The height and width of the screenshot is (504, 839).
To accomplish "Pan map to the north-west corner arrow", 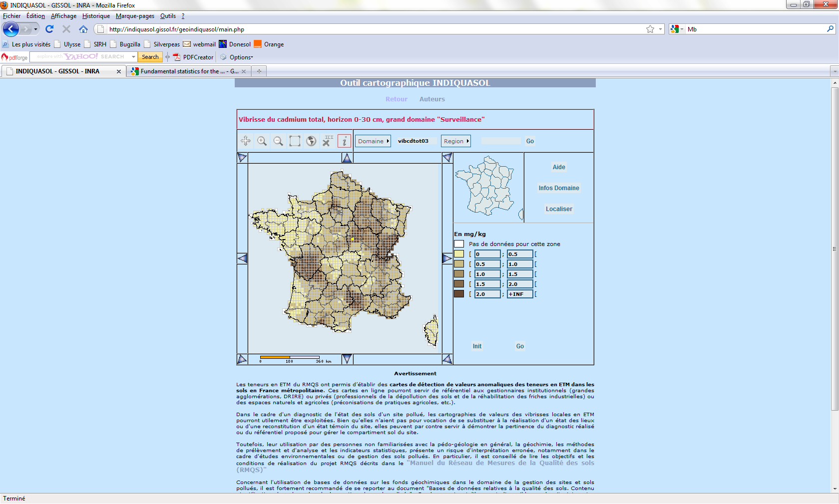I will 242,158.
